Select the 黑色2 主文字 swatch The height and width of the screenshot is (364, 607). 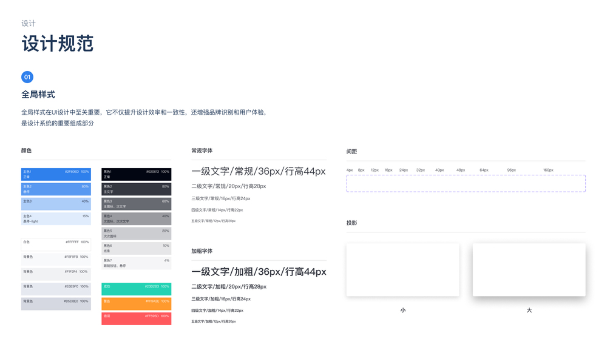coord(136,189)
